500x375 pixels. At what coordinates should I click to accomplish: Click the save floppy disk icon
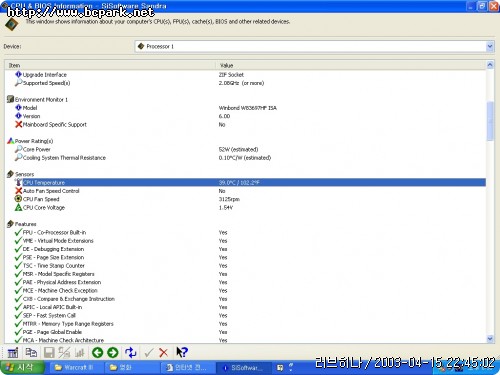point(49,352)
